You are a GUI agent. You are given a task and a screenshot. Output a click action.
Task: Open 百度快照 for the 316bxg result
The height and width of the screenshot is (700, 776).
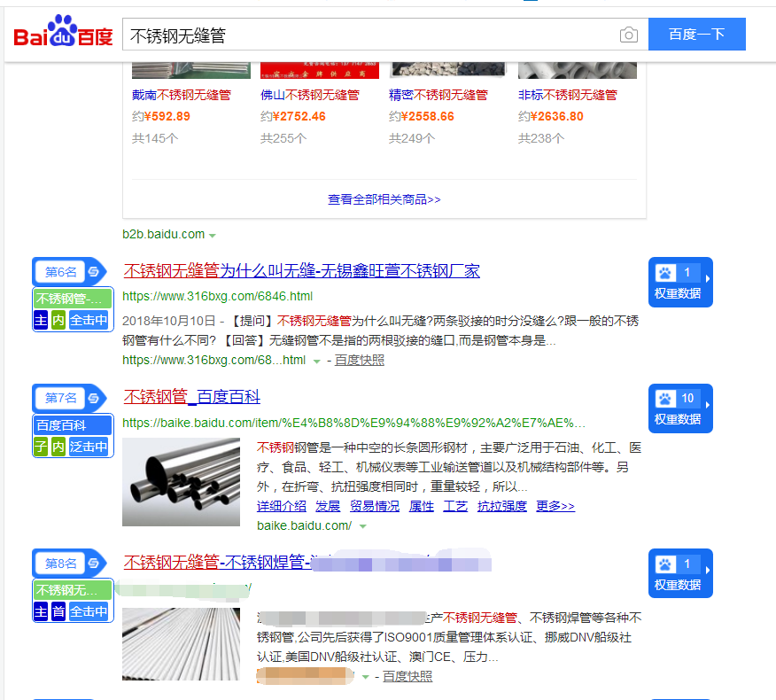click(360, 361)
